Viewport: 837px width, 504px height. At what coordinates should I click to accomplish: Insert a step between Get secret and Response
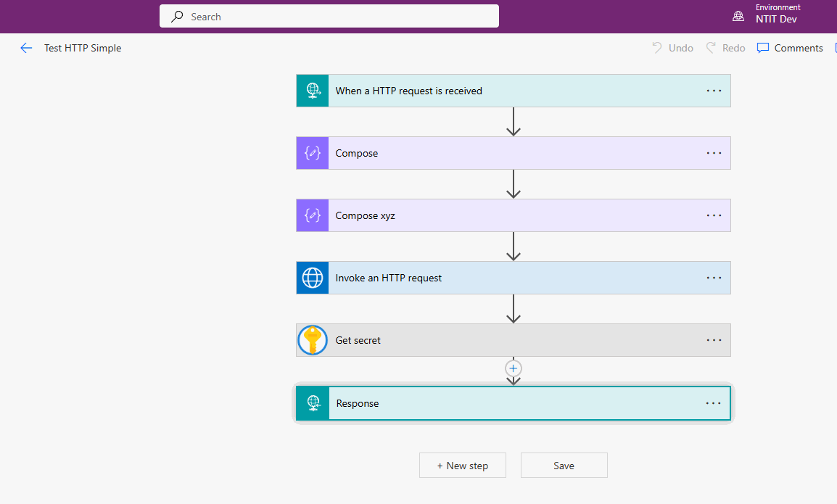pos(513,368)
